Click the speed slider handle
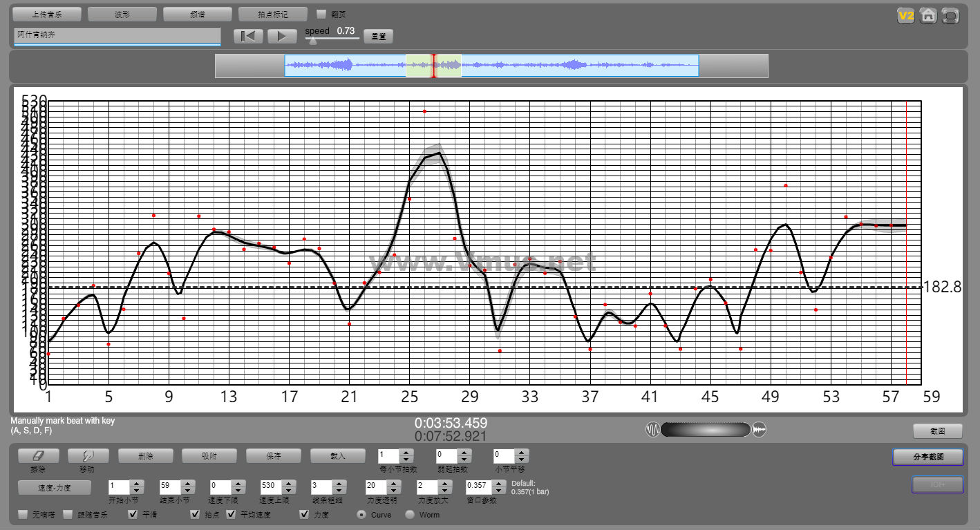The image size is (980, 530). click(313, 40)
